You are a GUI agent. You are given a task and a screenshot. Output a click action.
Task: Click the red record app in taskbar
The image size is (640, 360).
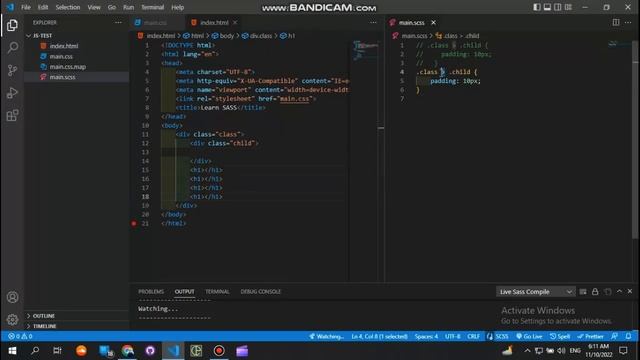pos(219,351)
